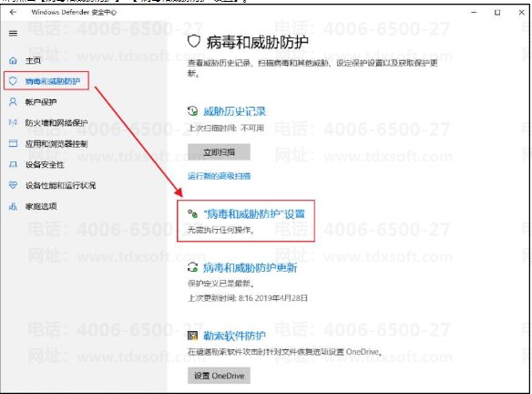
Task: Open the 威胁历史记录 link
Action: coord(234,111)
